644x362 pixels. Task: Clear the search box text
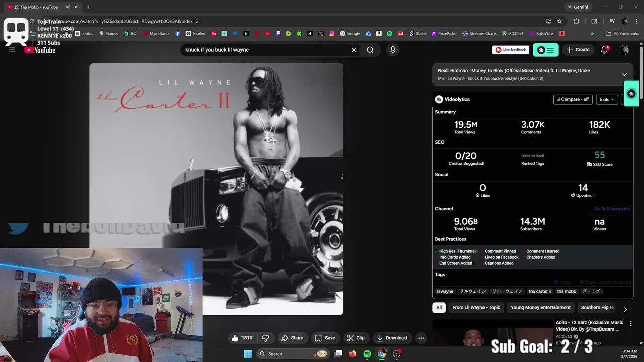pos(354,50)
